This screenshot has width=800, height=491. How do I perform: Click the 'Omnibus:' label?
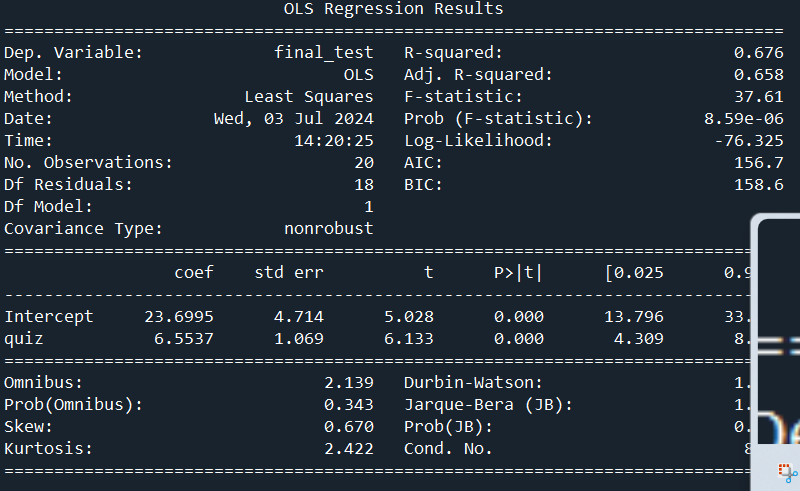pos(43,382)
